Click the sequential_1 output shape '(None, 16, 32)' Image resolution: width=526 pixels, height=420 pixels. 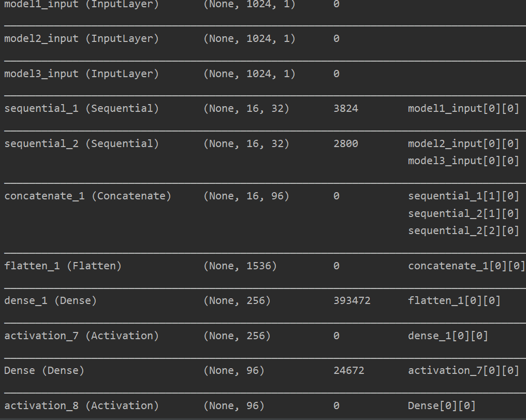click(x=246, y=108)
